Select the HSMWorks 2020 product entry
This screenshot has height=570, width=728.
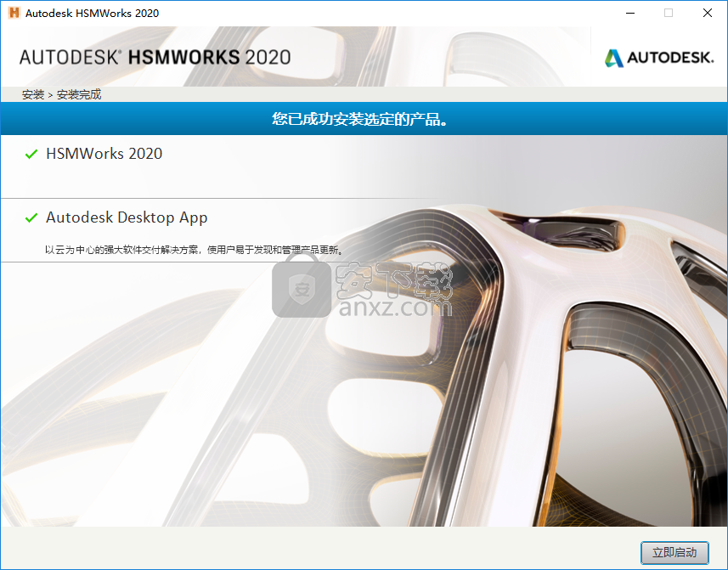tap(104, 154)
